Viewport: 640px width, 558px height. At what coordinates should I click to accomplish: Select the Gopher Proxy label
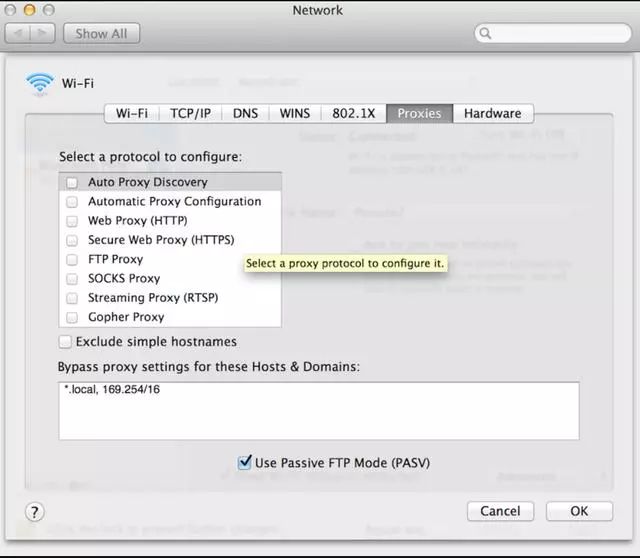point(126,317)
